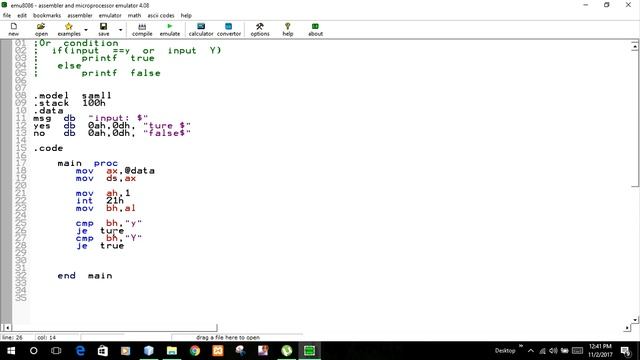Open the bookmarks menu

tap(47, 16)
